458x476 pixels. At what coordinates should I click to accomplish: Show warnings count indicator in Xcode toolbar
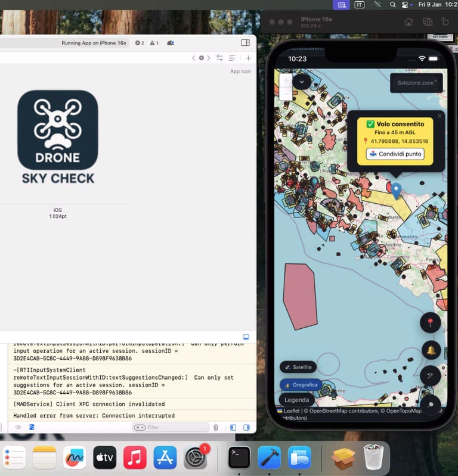(154, 43)
